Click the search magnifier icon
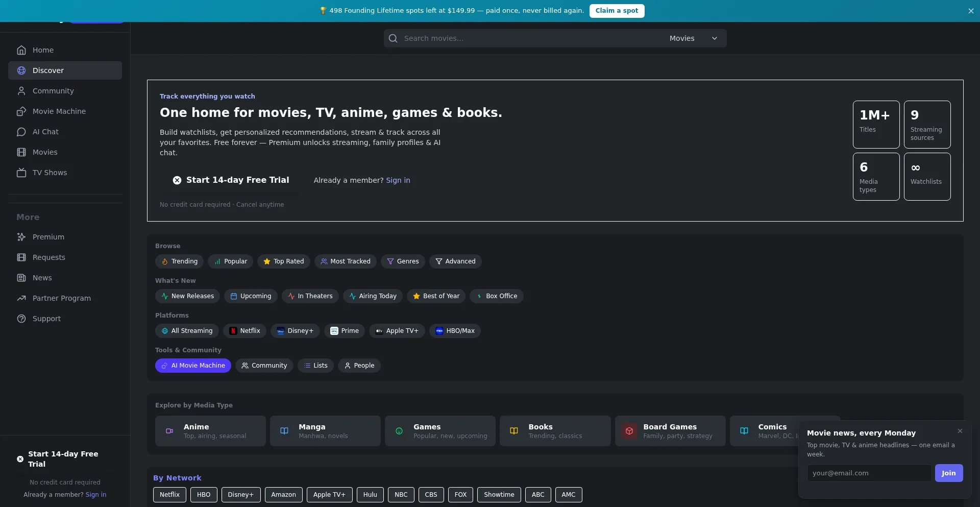Viewport: 980px width, 507px height. pos(393,38)
